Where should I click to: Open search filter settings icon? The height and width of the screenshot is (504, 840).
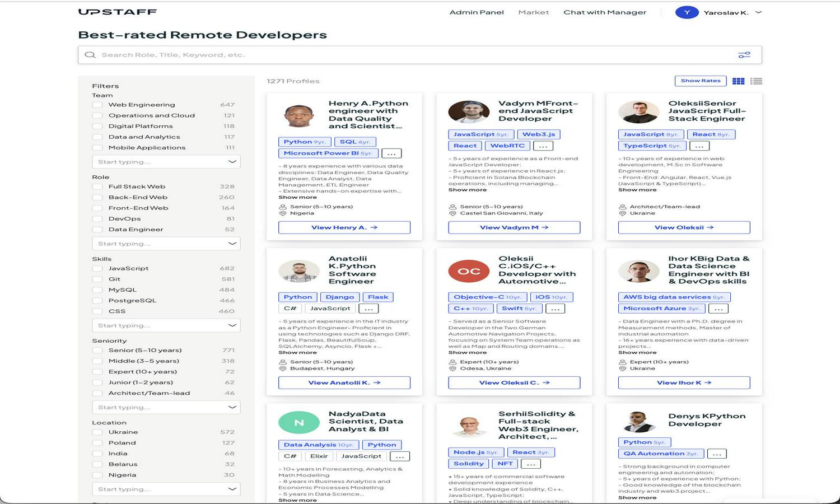click(x=744, y=55)
